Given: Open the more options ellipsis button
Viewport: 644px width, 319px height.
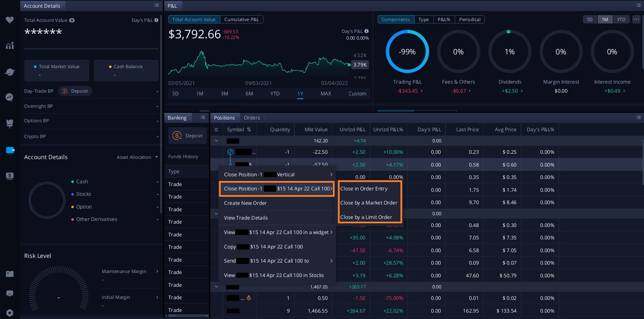Looking at the screenshot, I should click(x=636, y=19).
